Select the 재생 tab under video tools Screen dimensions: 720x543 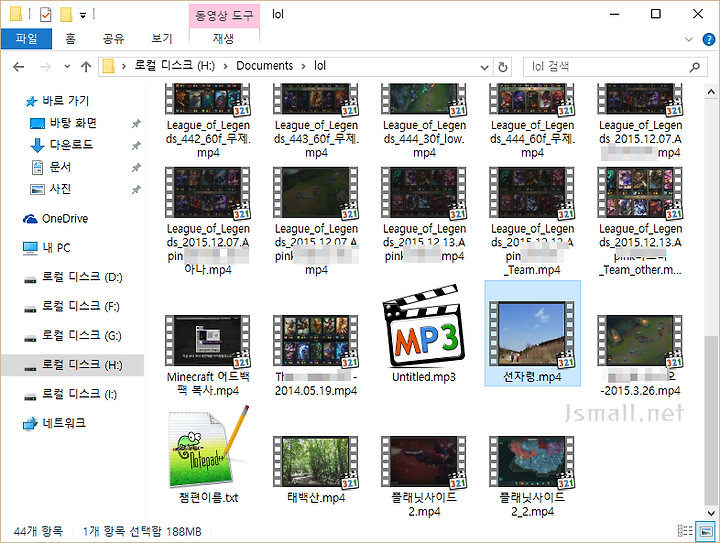223,39
